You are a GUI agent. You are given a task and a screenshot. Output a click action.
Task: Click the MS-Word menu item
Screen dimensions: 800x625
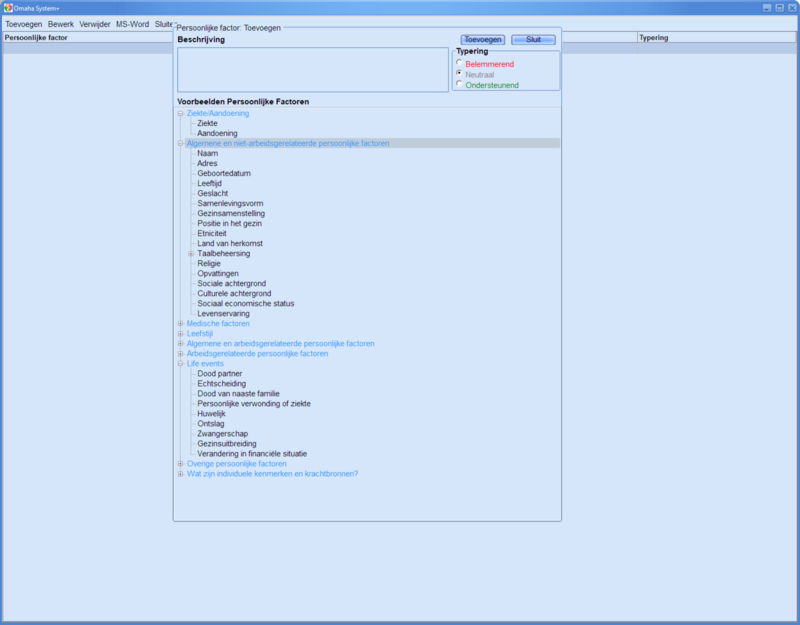132,23
